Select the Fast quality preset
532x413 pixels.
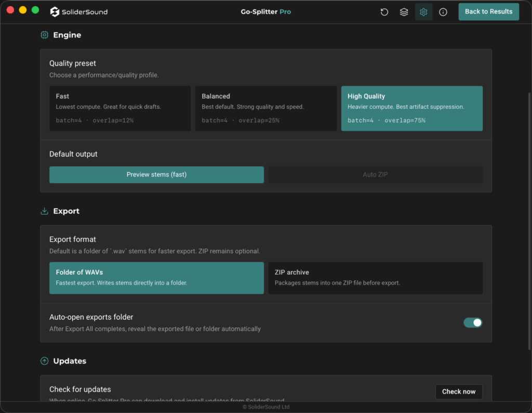(120, 108)
